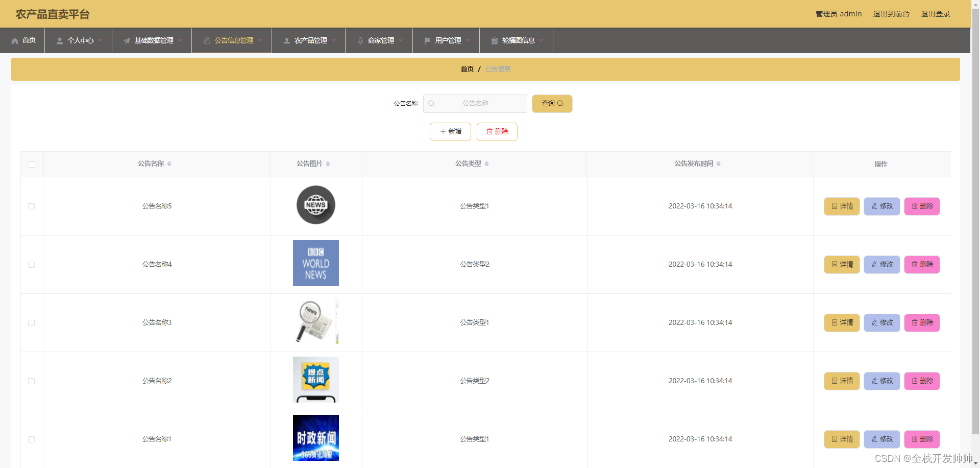Click 修改 for 公告名称2

coord(882,381)
